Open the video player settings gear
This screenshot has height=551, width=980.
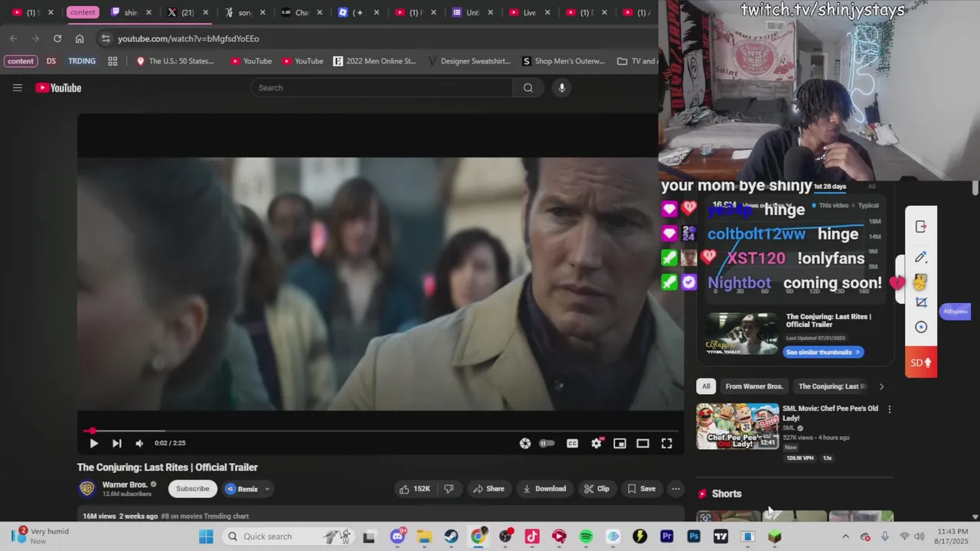point(596,443)
